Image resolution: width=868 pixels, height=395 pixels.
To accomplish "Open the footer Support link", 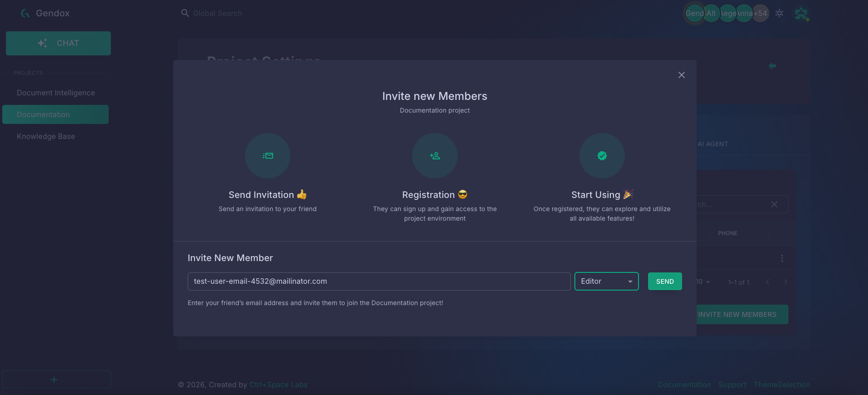I will [x=732, y=385].
